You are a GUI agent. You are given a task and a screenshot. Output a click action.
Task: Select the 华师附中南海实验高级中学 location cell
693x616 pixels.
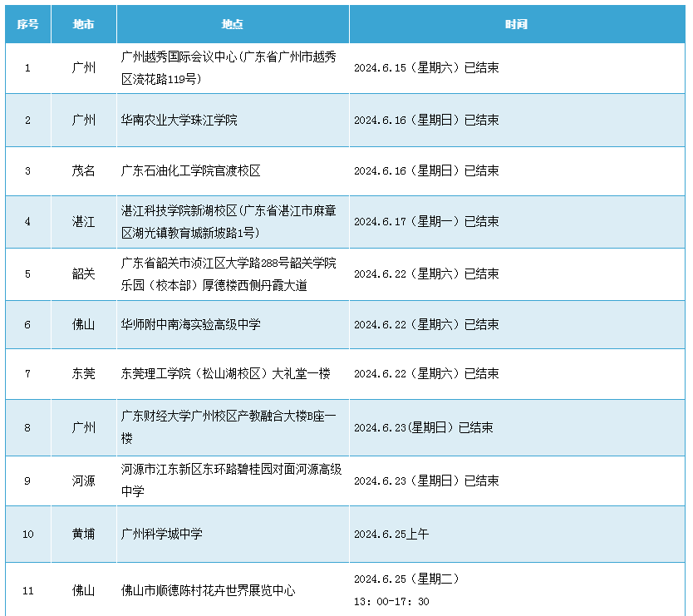[x=190, y=324]
